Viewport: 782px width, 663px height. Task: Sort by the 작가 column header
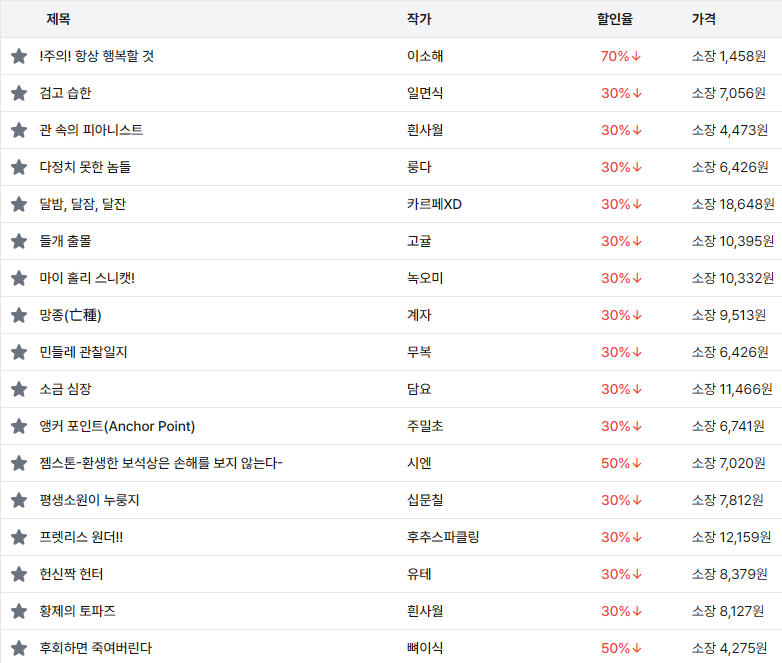pyautogui.click(x=419, y=19)
